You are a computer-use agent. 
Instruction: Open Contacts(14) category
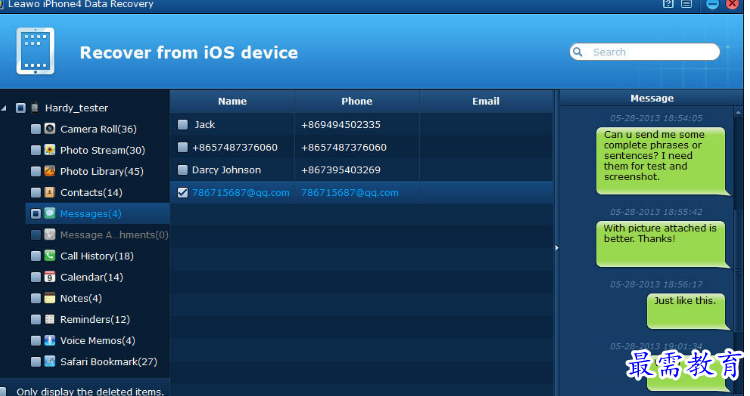coord(91,192)
